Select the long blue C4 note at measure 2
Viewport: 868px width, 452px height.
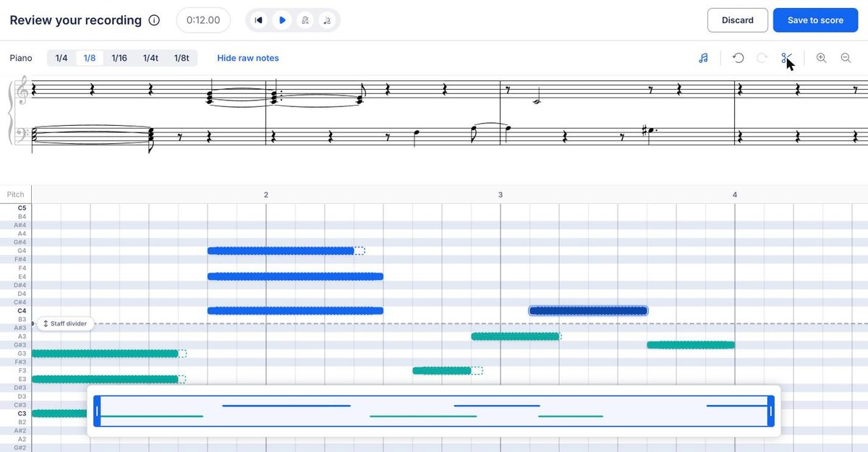pyautogui.click(x=295, y=311)
